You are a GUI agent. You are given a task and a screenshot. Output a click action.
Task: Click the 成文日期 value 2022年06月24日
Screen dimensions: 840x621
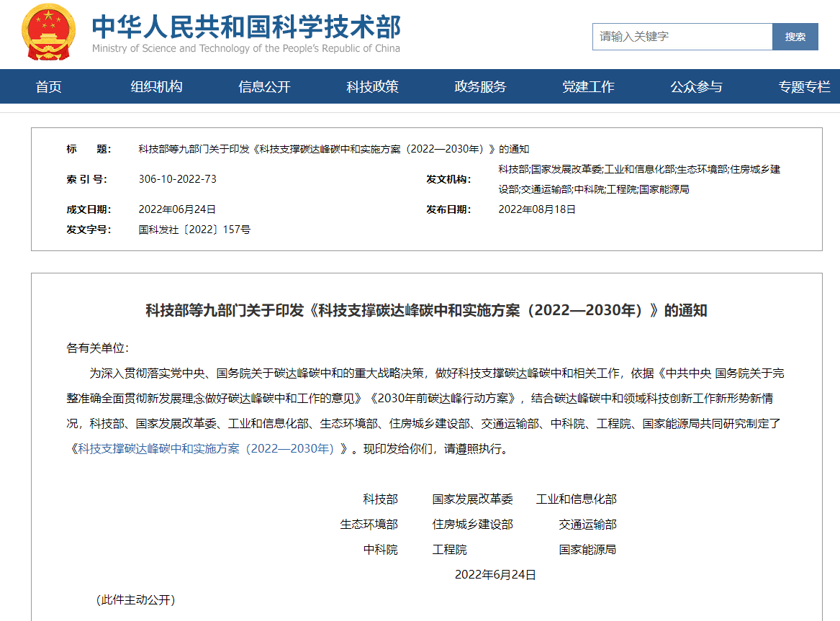pyautogui.click(x=177, y=209)
